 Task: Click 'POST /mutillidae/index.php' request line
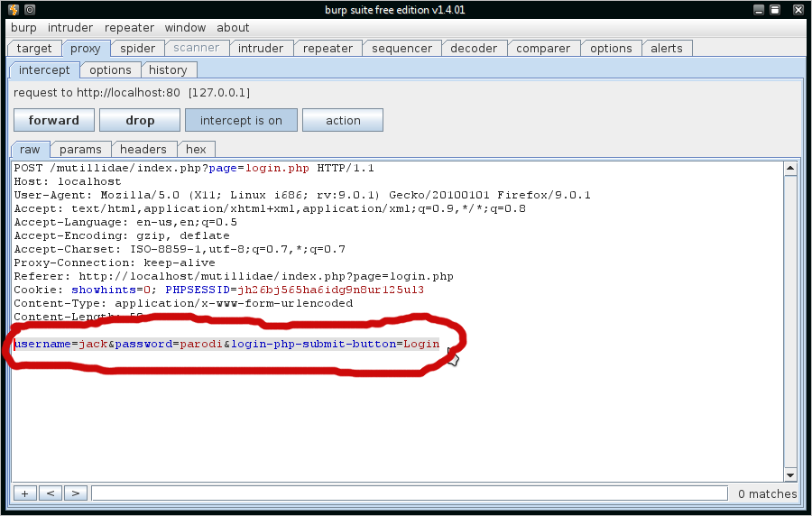coord(194,168)
